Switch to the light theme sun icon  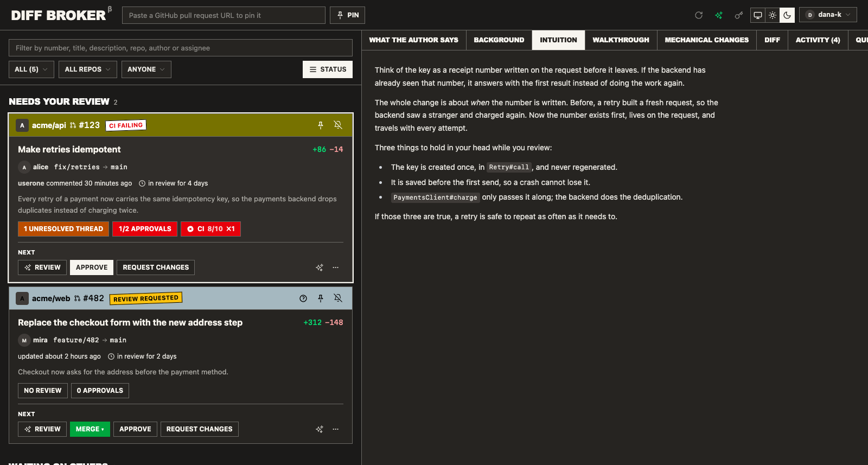pos(773,15)
